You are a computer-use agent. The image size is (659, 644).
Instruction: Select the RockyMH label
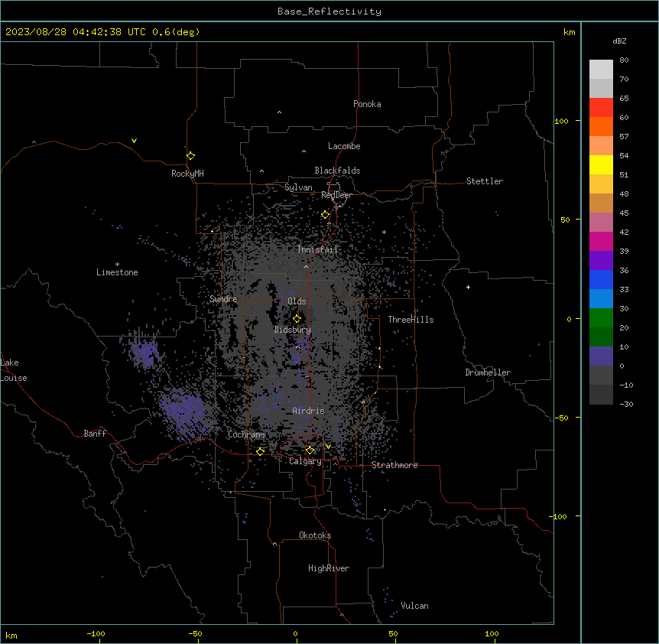pyautogui.click(x=187, y=174)
